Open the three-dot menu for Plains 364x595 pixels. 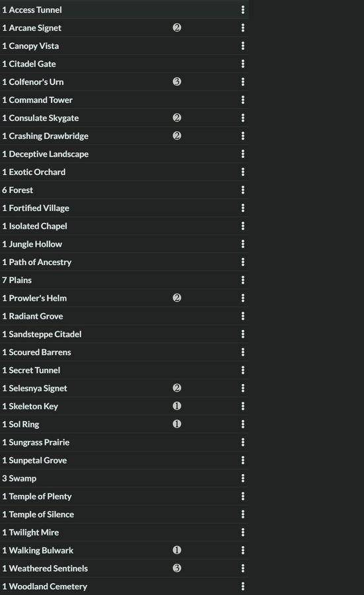coord(242,280)
